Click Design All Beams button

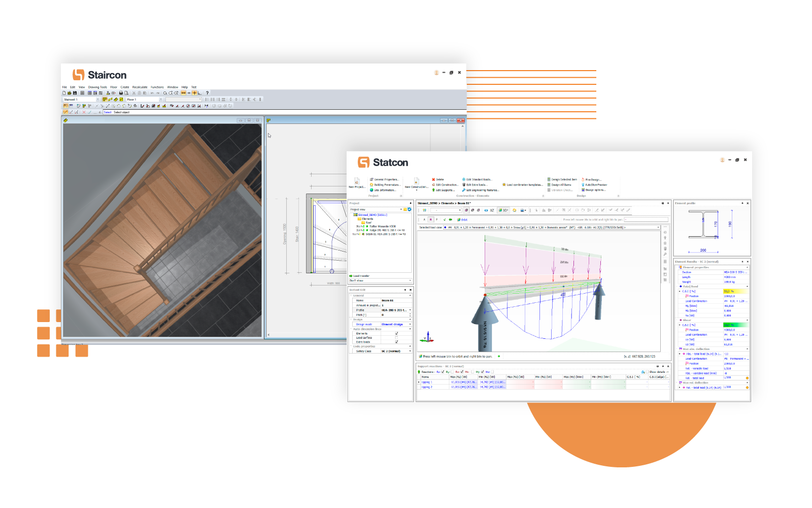coord(561,185)
